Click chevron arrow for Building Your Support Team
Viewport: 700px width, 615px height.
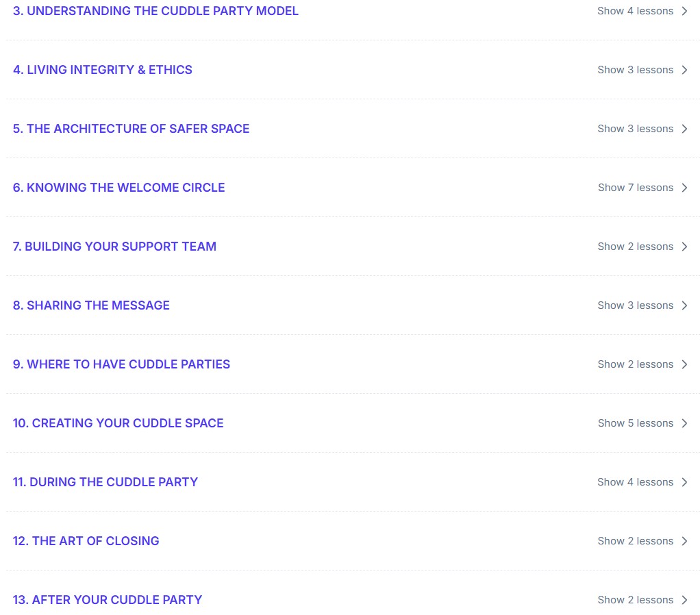684,247
